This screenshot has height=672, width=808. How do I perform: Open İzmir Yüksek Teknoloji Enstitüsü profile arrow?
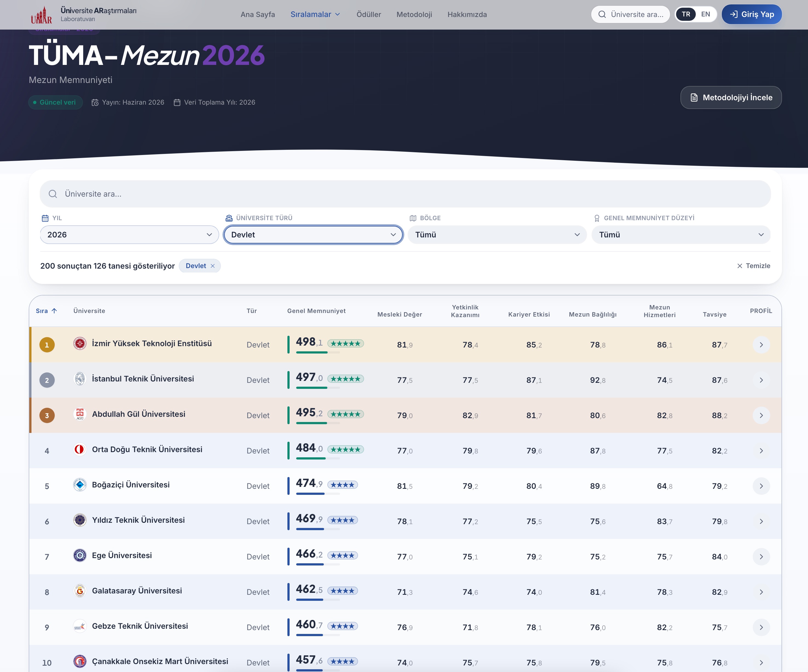pos(761,345)
